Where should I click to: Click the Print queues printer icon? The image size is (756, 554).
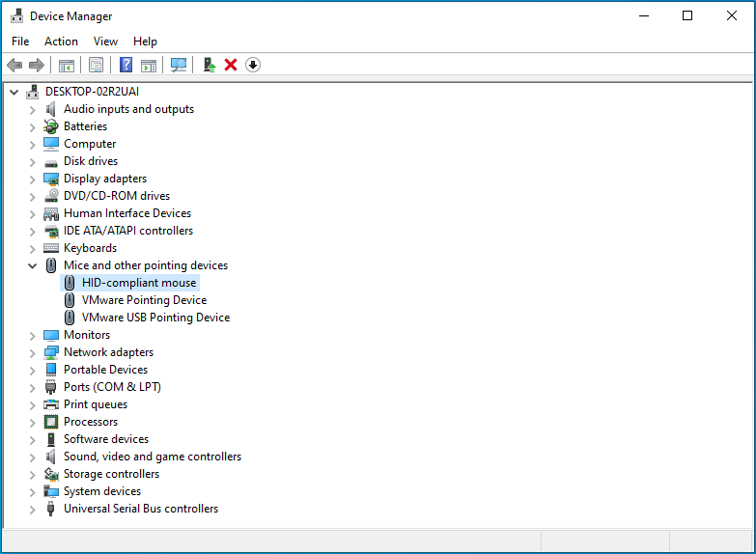50,404
